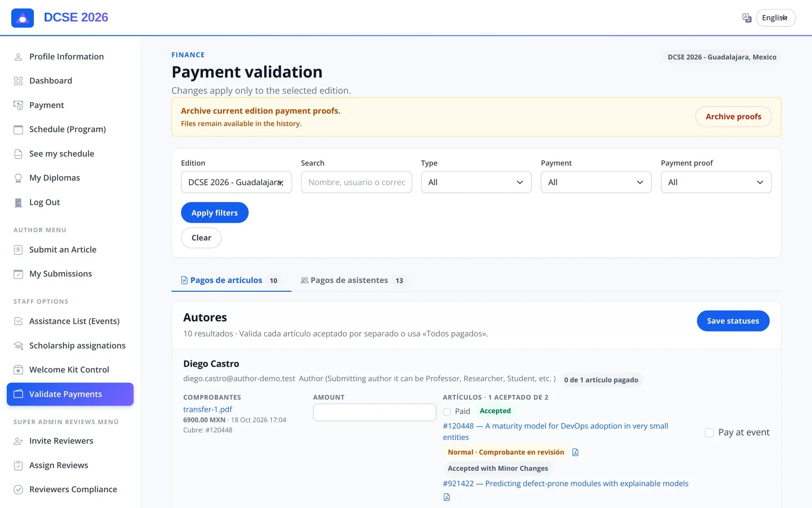Open article #921422 defect-prone modules link

click(x=566, y=484)
